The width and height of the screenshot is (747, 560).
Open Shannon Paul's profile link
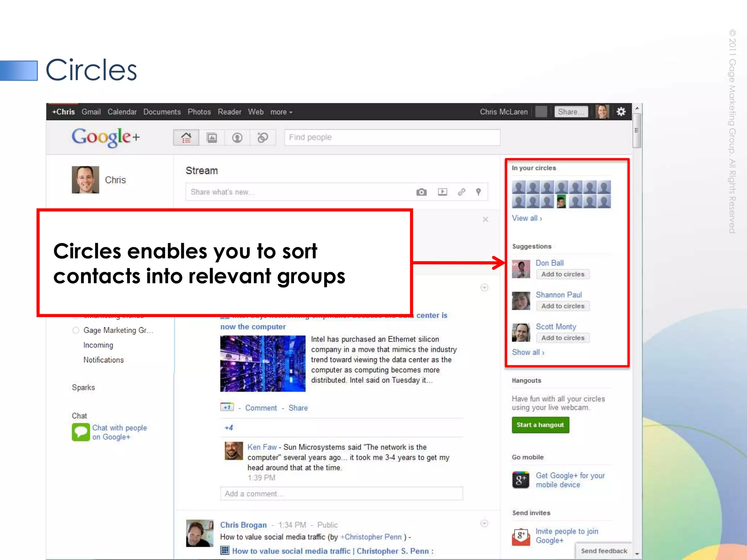[559, 295]
